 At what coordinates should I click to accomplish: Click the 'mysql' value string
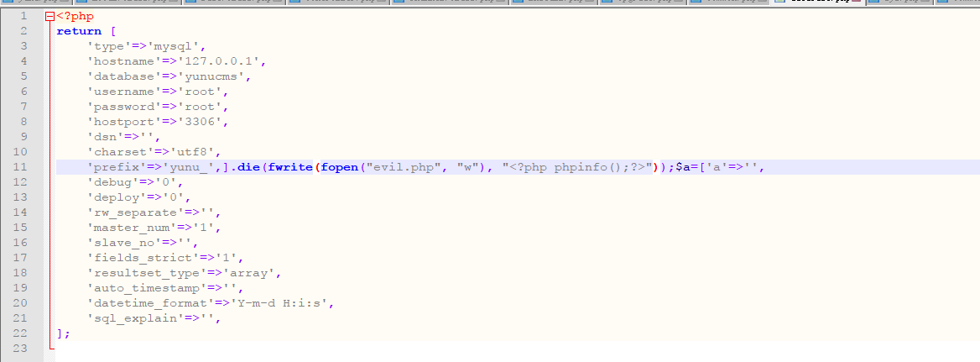click(173, 47)
